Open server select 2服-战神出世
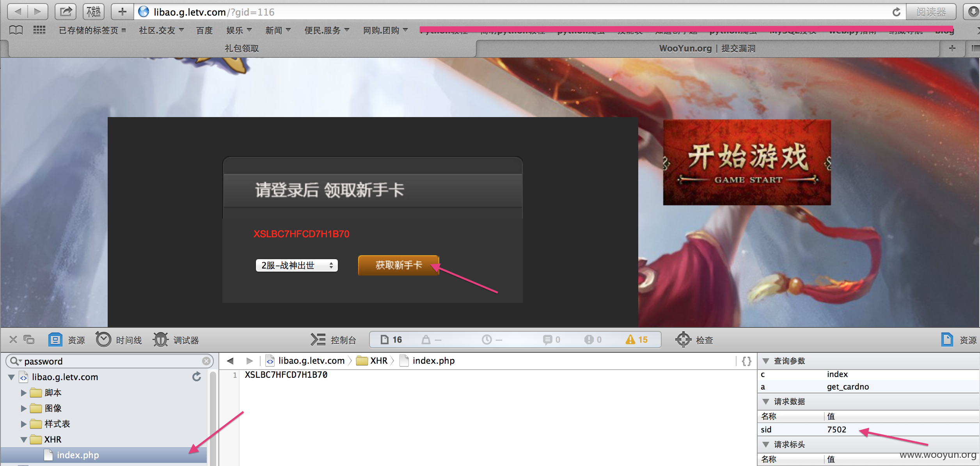 [x=296, y=265]
